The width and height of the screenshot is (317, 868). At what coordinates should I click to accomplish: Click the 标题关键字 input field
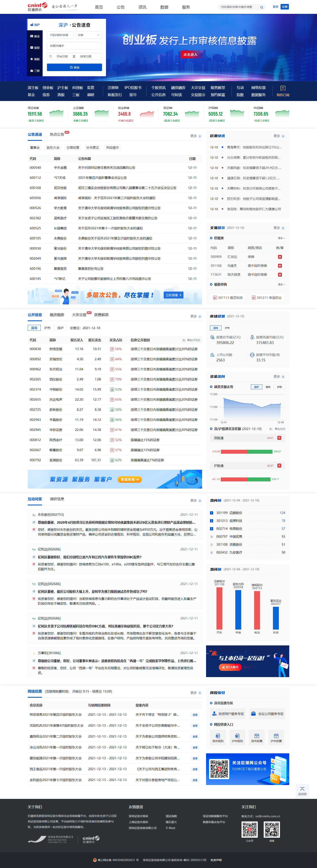tap(74, 46)
